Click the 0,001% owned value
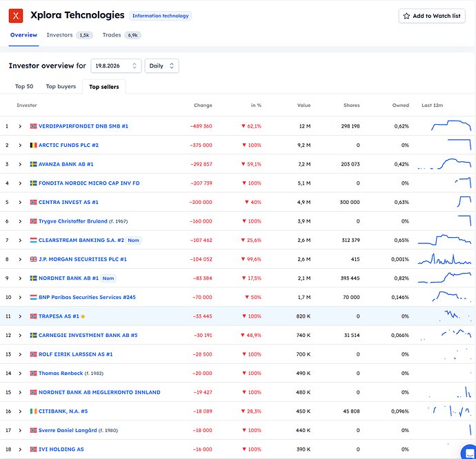The height and width of the screenshot is (459, 476). 400,259
